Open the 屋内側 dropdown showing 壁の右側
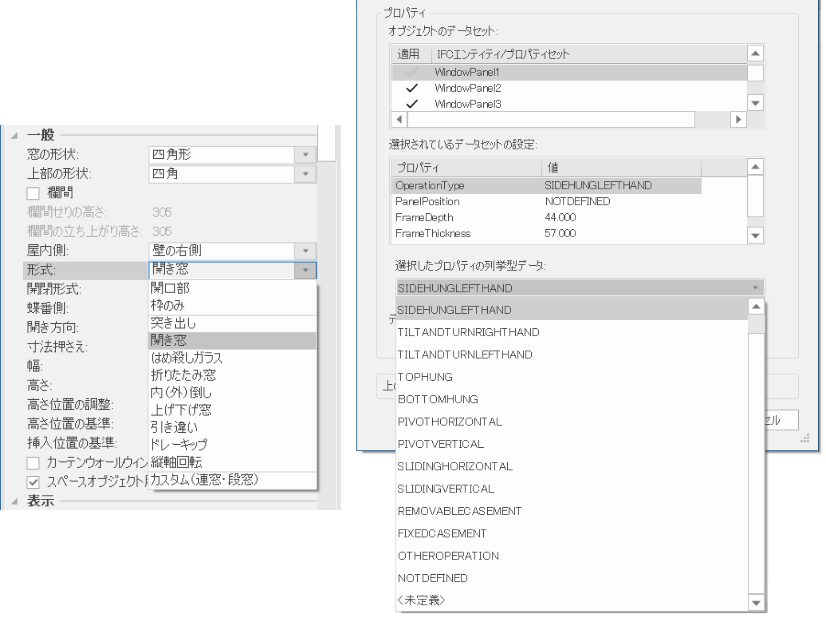 point(305,250)
